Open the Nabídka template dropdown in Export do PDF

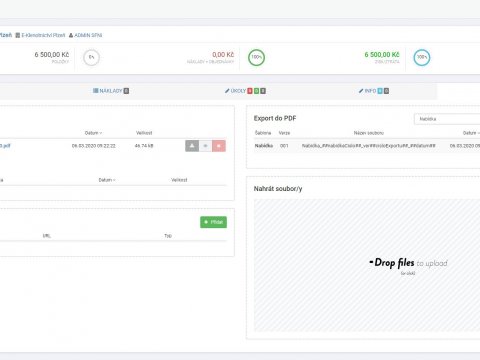pos(447,119)
